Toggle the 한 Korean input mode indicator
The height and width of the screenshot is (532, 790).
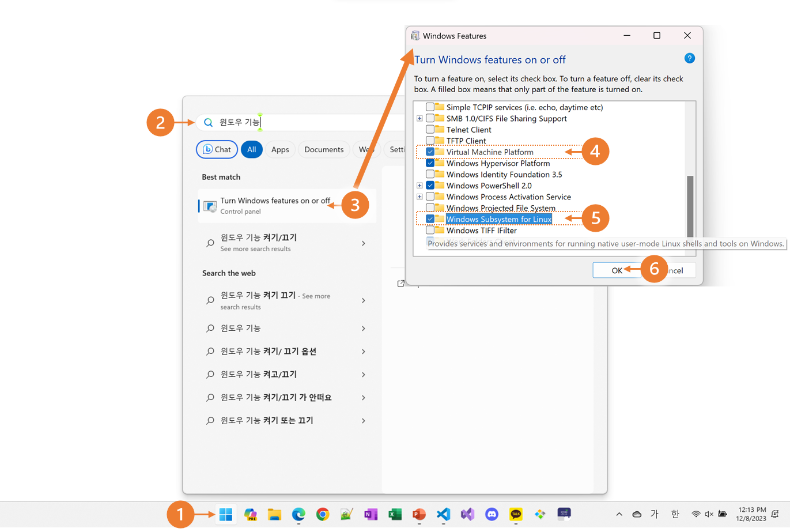pos(675,514)
